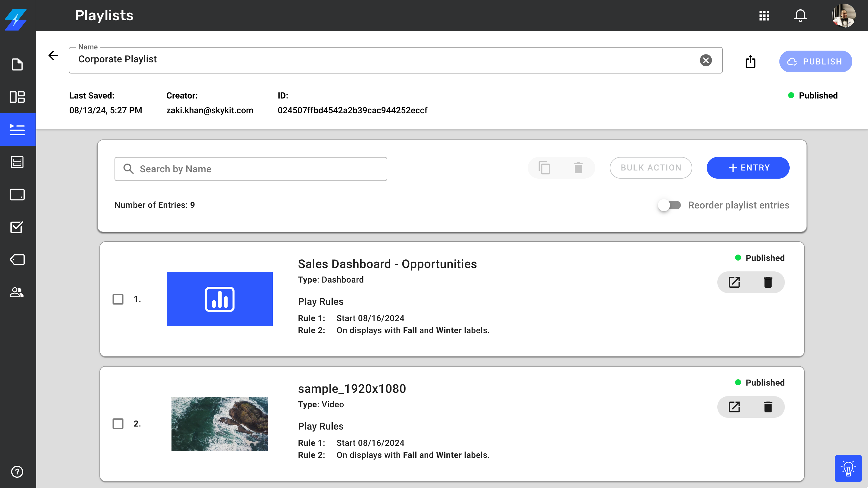
Task: Click the Publish button
Action: (816, 61)
